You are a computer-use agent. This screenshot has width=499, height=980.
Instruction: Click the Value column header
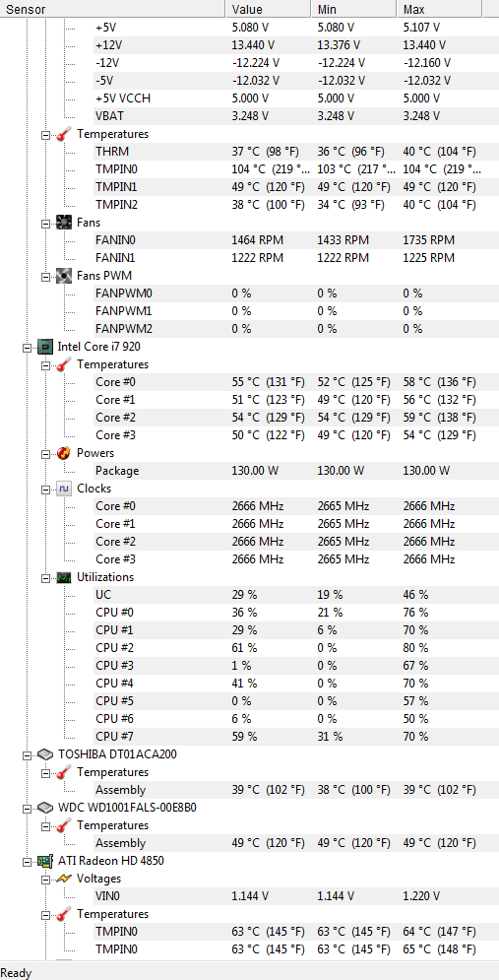click(268, 10)
